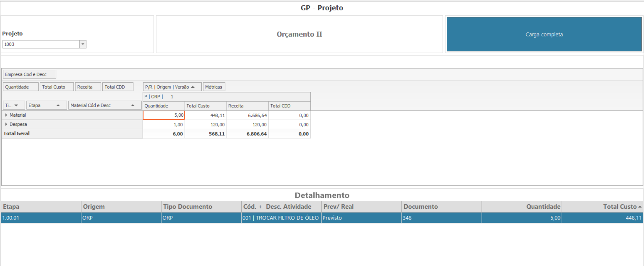Click the pivot Total CDD column header
This screenshot has width=644, height=266.
(x=290, y=106)
